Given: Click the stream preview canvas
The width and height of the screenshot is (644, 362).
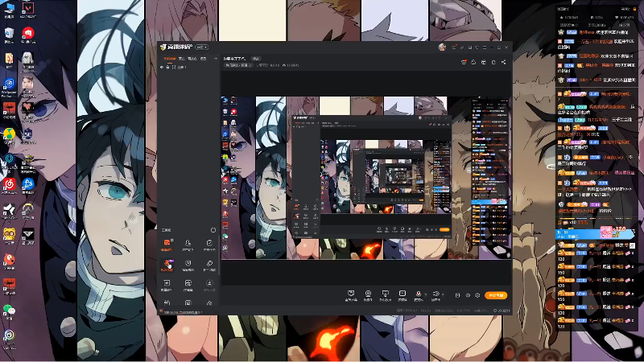Looking at the screenshot, I should [x=366, y=178].
